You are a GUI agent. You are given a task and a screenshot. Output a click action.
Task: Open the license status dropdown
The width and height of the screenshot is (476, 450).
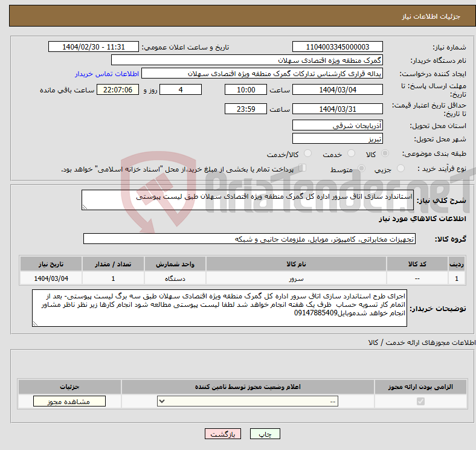click(248, 402)
